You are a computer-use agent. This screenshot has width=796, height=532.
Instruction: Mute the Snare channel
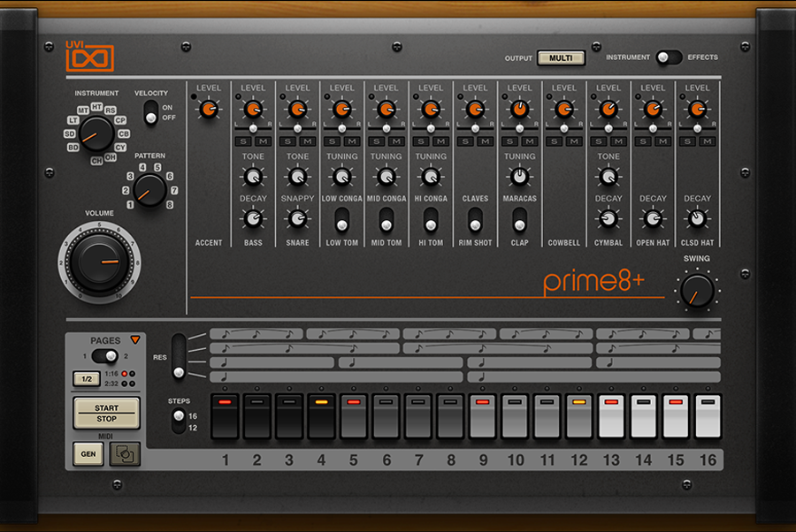coord(307,141)
